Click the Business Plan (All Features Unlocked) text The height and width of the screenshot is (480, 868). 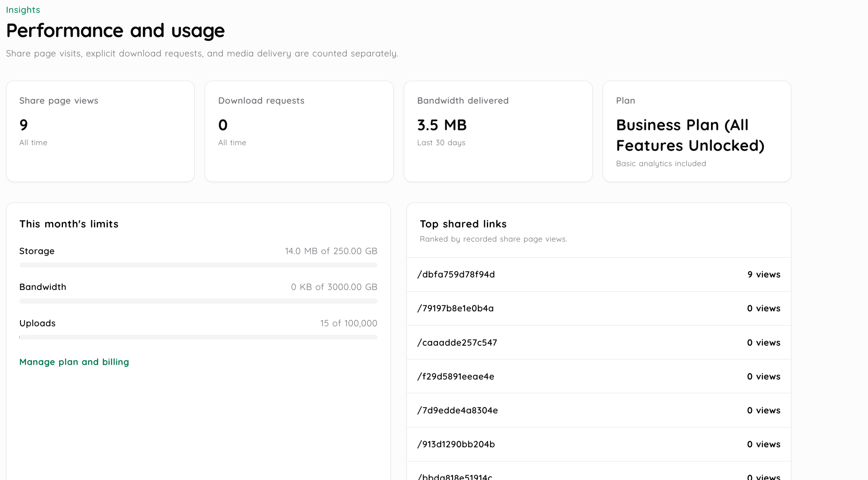point(690,135)
